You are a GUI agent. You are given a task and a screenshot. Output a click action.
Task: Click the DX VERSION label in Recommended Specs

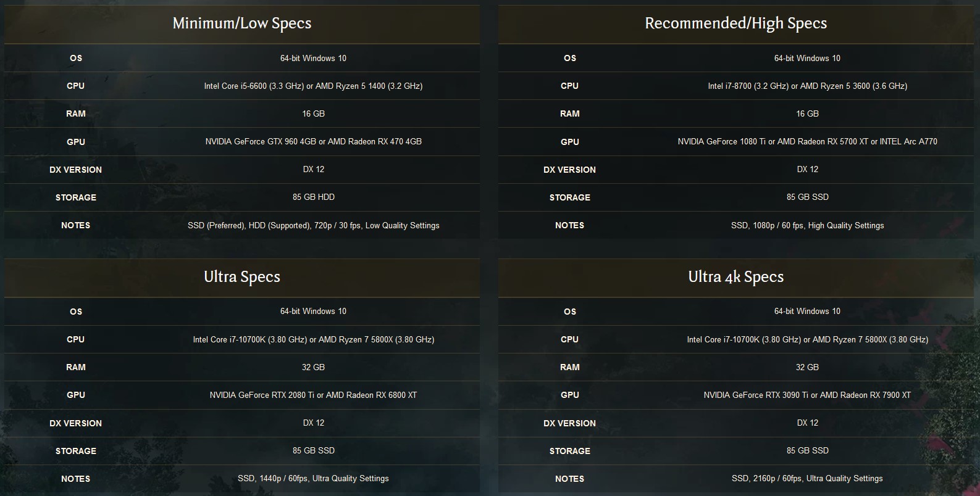pyautogui.click(x=569, y=170)
